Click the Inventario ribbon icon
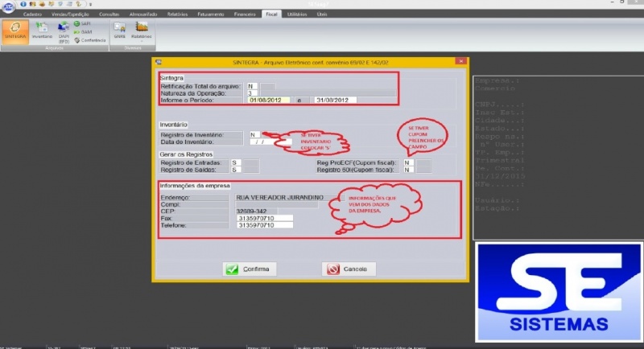Viewport: 644px width, 349px height. (42, 31)
